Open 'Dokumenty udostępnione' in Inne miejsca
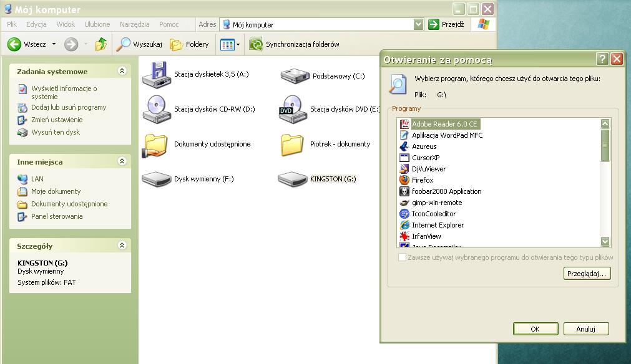The height and width of the screenshot is (364, 631). pyautogui.click(x=69, y=204)
